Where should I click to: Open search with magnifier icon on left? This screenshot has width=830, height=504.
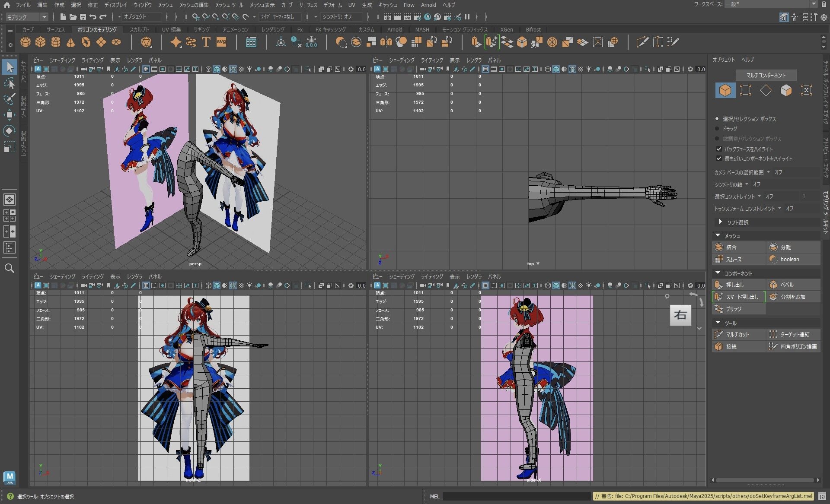pyautogui.click(x=9, y=268)
